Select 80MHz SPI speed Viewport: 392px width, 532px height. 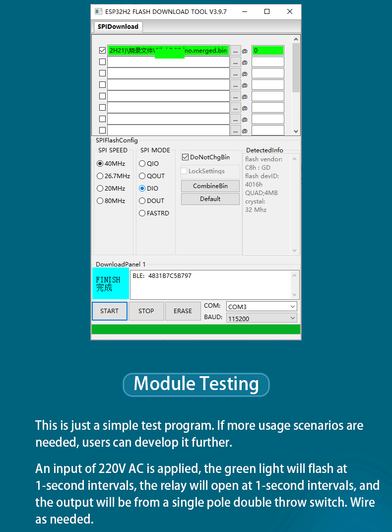(x=100, y=201)
